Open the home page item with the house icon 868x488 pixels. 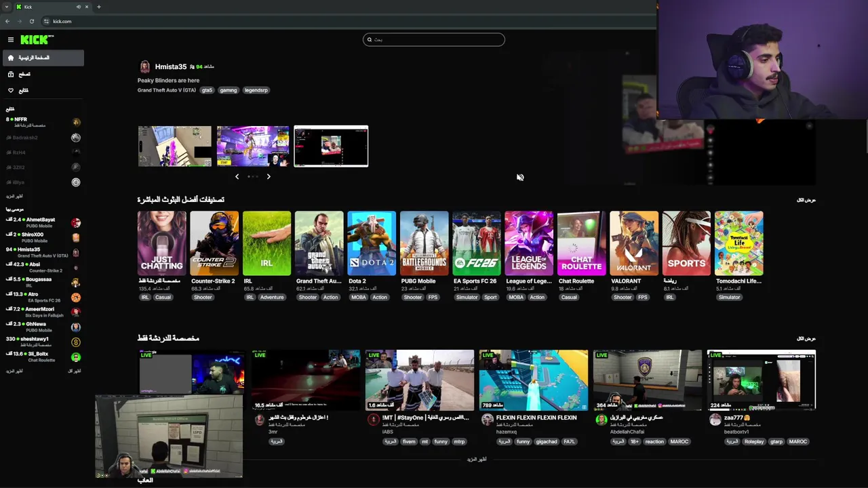click(x=43, y=58)
